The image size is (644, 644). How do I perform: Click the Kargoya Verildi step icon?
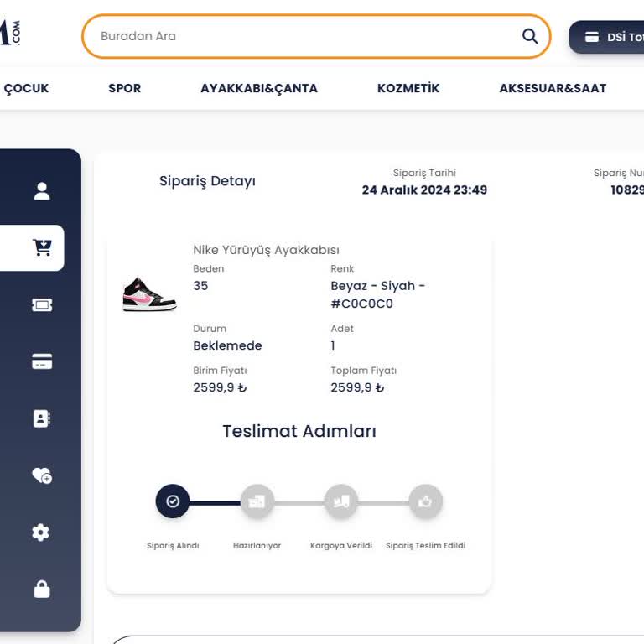point(341,501)
